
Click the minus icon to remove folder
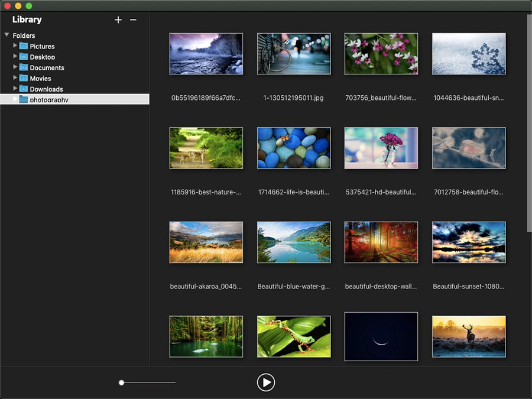pos(133,20)
